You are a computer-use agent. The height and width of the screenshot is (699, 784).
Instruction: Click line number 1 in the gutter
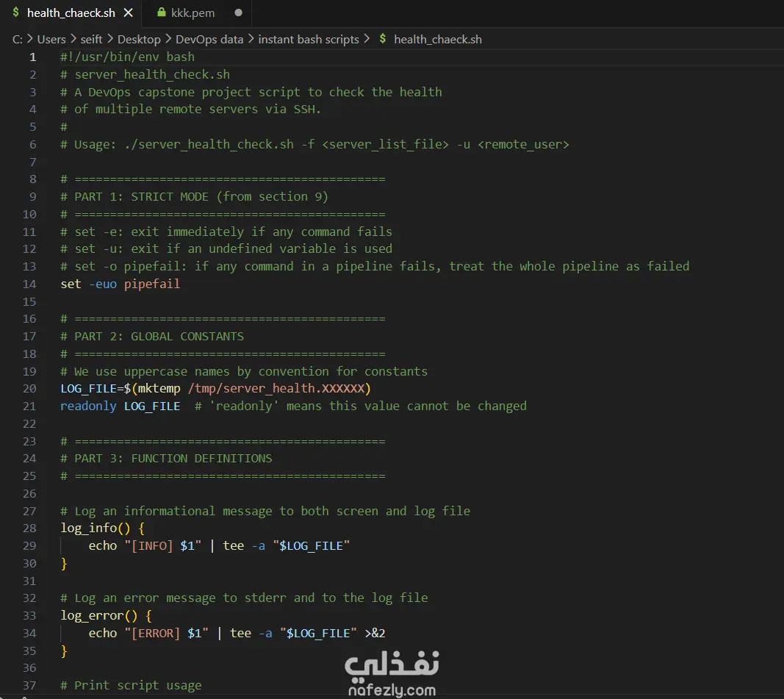[x=32, y=57]
